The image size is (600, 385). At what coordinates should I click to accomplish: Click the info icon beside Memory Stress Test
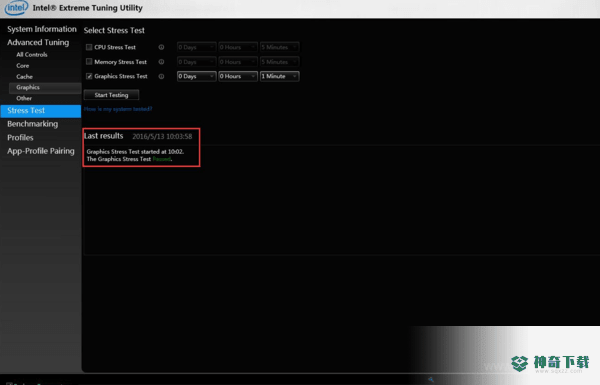tap(161, 62)
